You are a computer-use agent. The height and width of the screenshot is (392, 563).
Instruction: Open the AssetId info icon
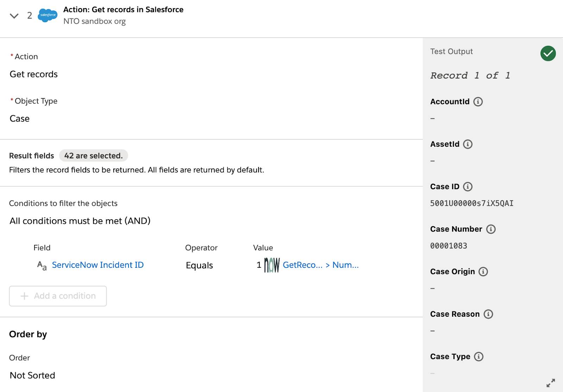coord(468,144)
